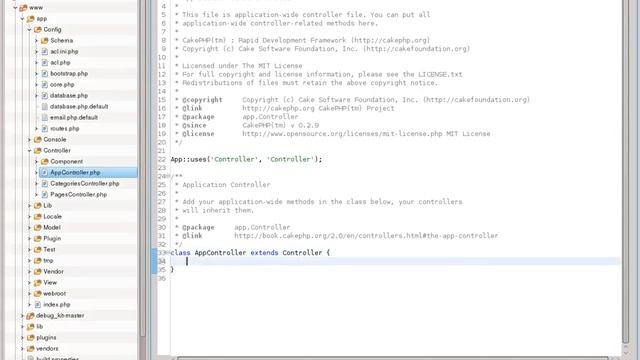640x360 pixels.
Task: Click the project tree vertical scrollbar
Action: pyautogui.click(x=142, y=167)
